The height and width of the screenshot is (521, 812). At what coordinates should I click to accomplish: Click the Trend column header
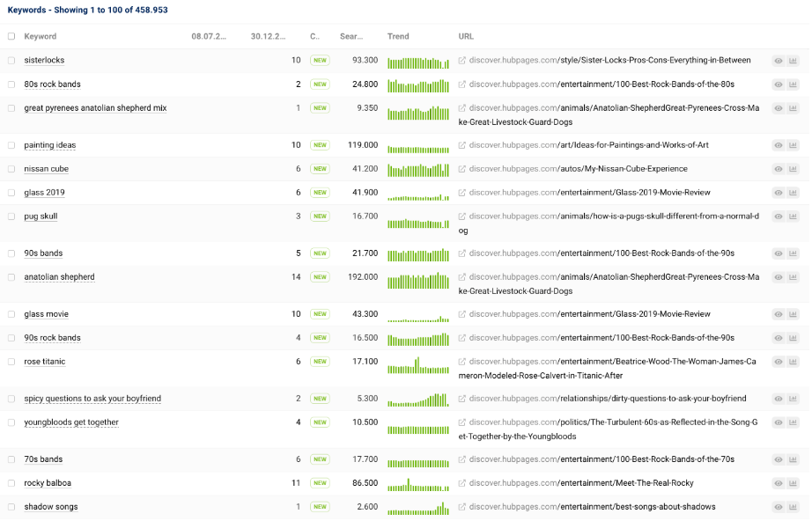[398, 37]
